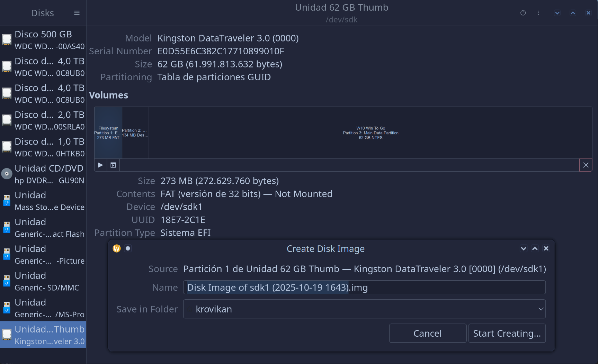Toggle the pin dot on Create Disk Image dialog
Image resolution: width=598 pixels, height=364 pixels.
(x=128, y=248)
